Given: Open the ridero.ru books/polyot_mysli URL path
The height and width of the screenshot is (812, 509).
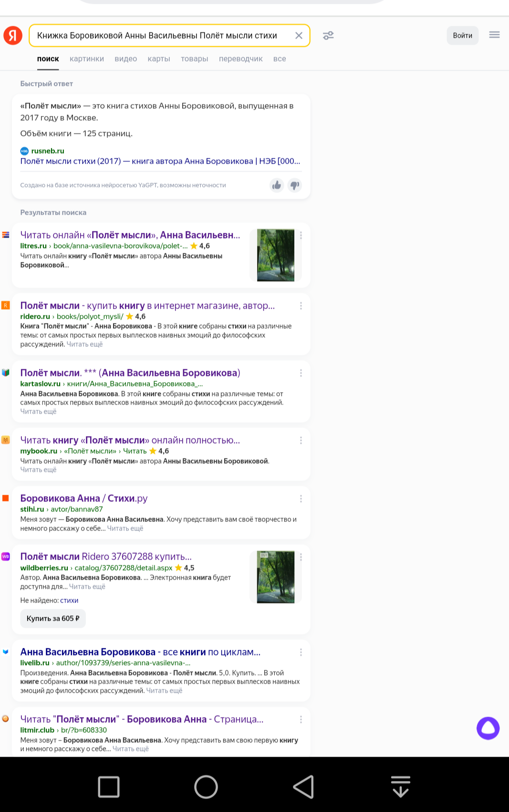Looking at the screenshot, I should pyautogui.click(x=90, y=316).
